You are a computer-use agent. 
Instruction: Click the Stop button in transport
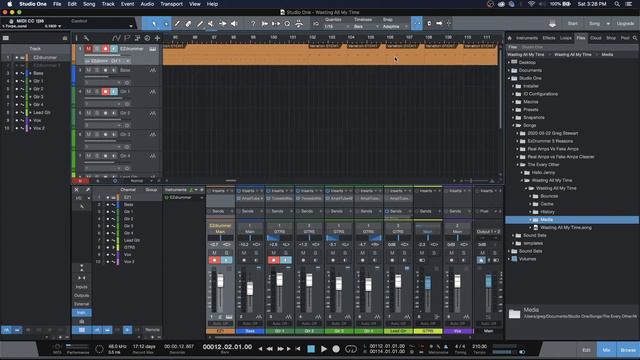point(311,349)
